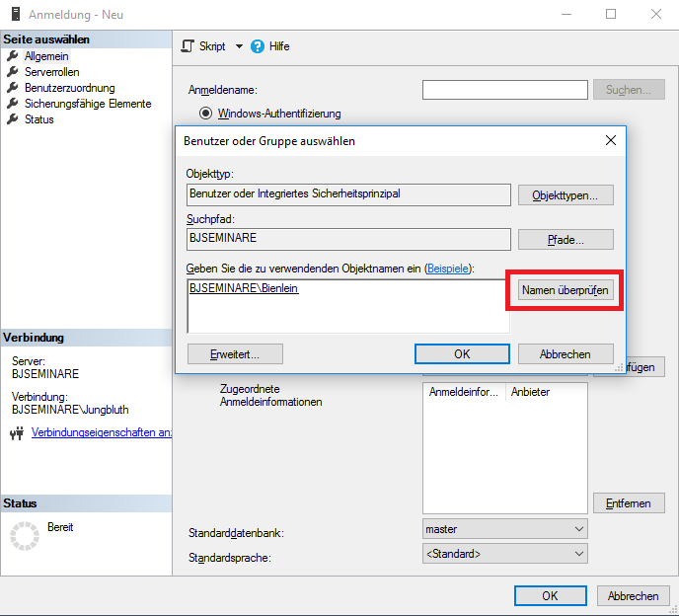
Task: Click wrench icon beside Serverrollen
Action: (13, 71)
